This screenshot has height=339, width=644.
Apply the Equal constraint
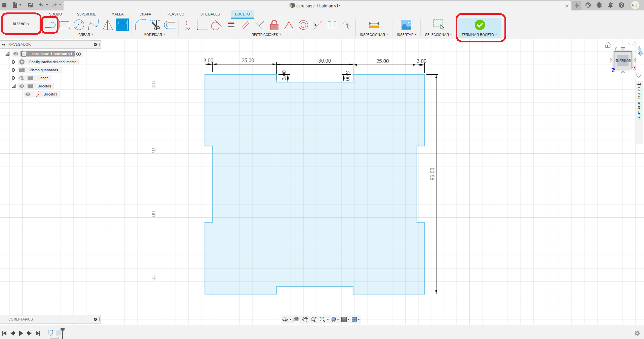(x=231, y=25)
